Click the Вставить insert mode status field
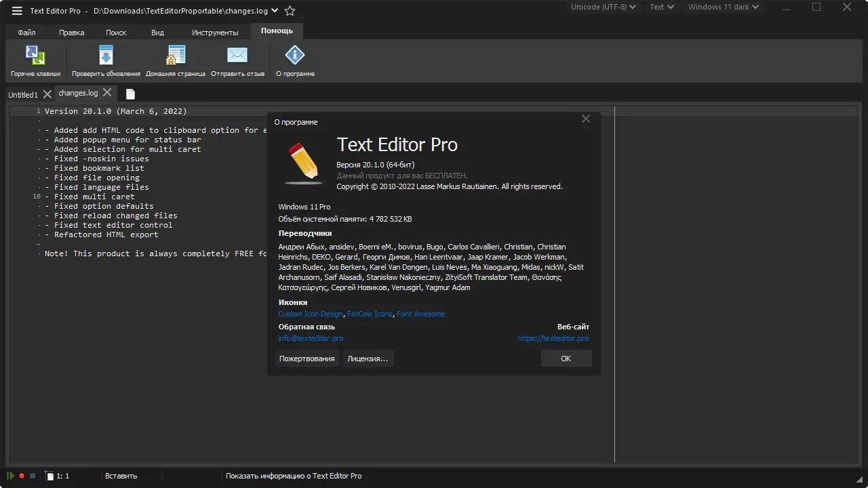The image size is (868, 488). (121, 476)
